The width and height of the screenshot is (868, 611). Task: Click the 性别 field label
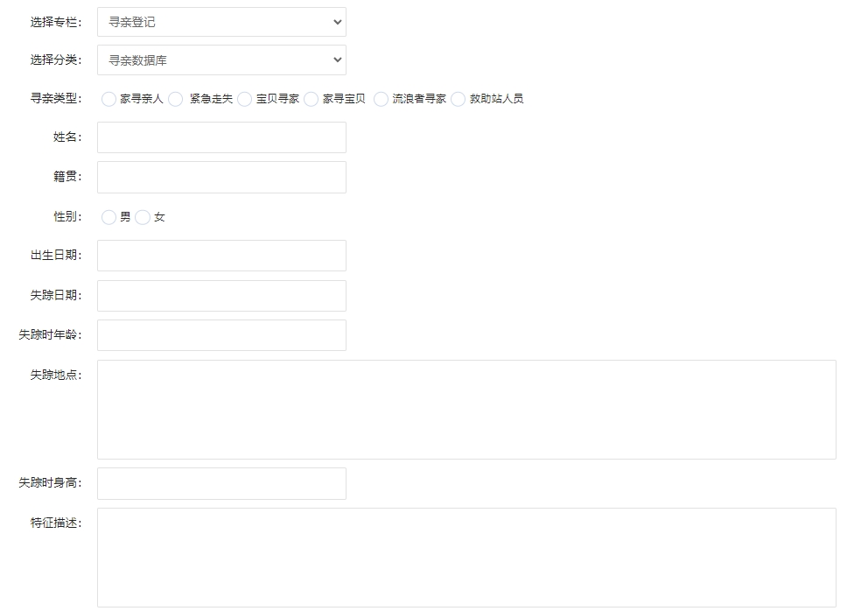tap(66, 217)
